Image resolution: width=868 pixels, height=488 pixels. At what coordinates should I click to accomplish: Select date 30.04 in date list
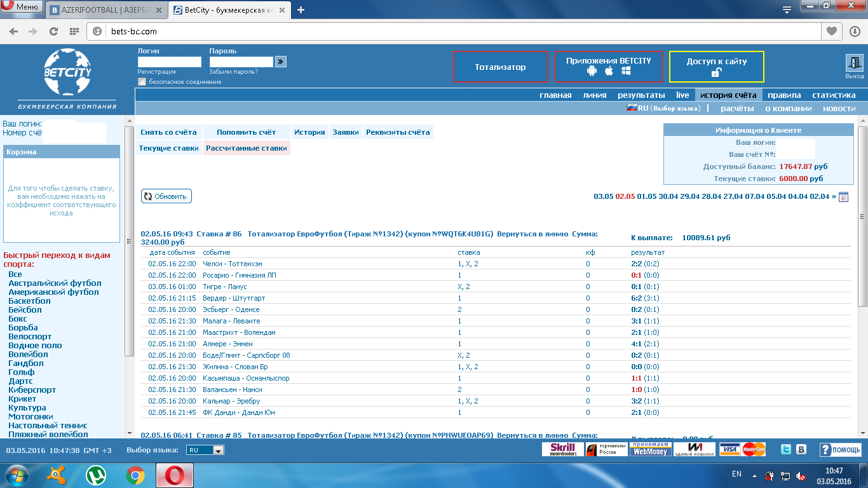pos(668,196)
